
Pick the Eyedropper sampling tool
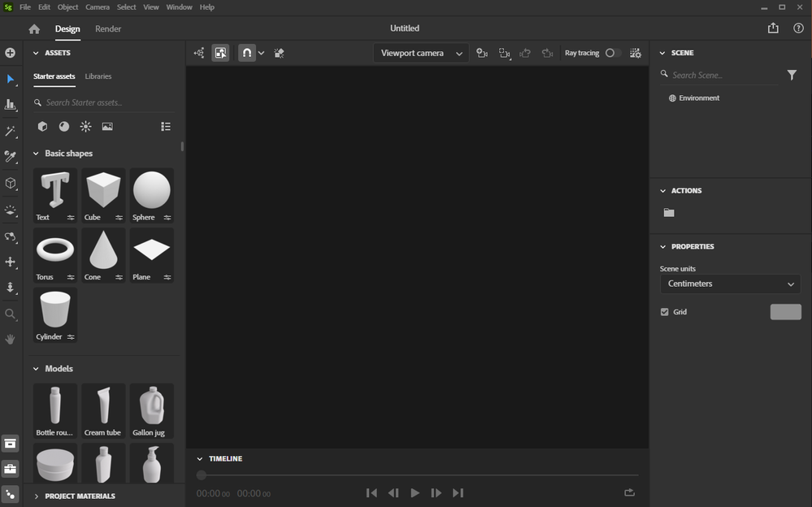pyautogui.click(x=11, y=157)
